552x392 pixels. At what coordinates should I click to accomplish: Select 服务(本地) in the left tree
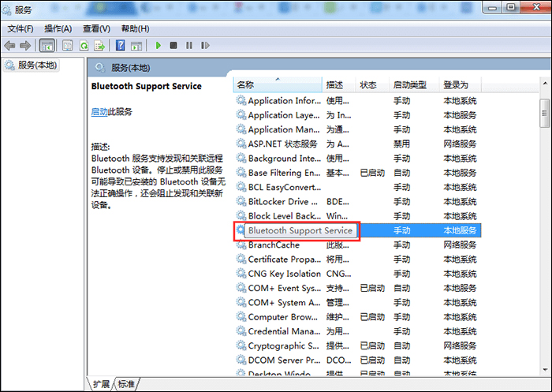[36, 65]
